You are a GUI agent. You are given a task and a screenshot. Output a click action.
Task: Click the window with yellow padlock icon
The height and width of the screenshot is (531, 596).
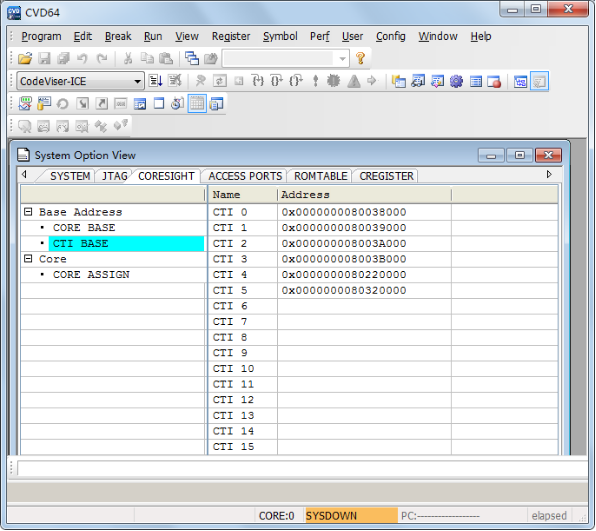pos(44,103)
